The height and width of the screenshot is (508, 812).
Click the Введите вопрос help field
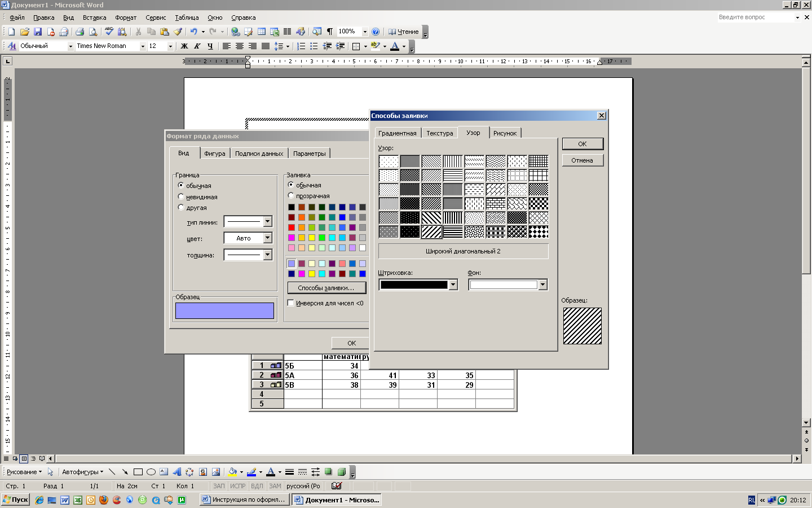pyautogui.click(x=754, y=17)
